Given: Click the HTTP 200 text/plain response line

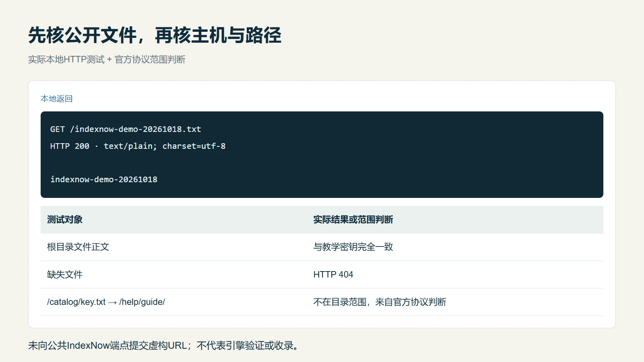Looking at the screenshot, I should 138,146.
